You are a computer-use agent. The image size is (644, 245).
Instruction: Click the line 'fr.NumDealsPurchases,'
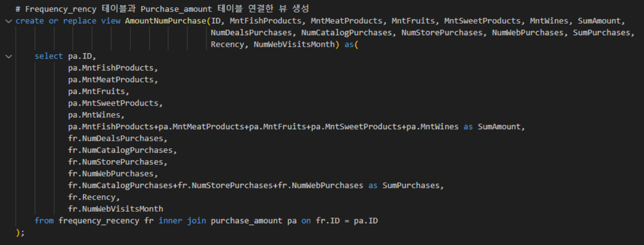[118, 139]
